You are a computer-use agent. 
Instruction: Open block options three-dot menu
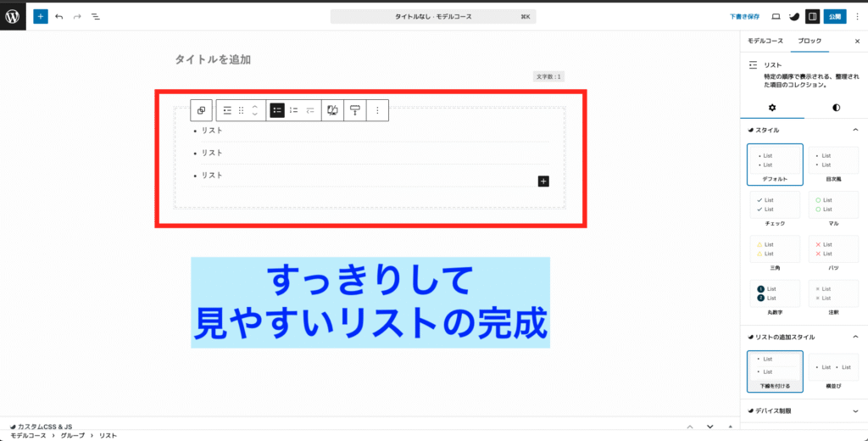tap(377, 110)
